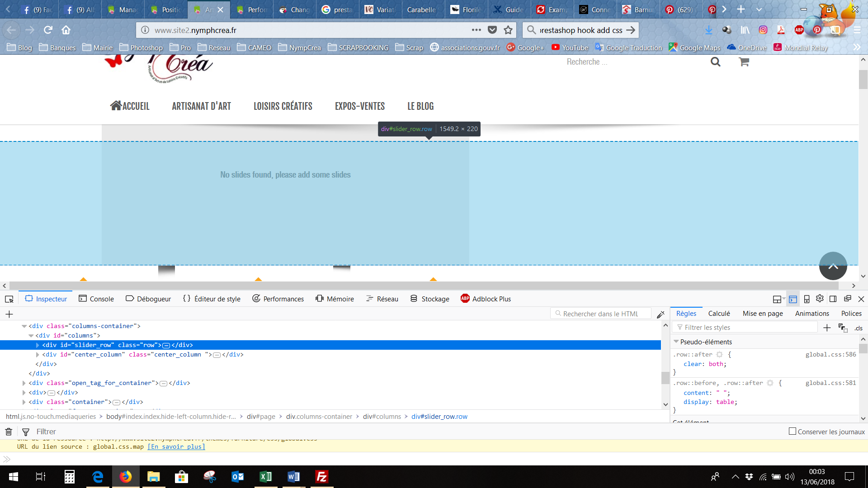Click the En savoir plus link
Image resolution: width=868 pixels, height=488 pixels.
[176, 447]
